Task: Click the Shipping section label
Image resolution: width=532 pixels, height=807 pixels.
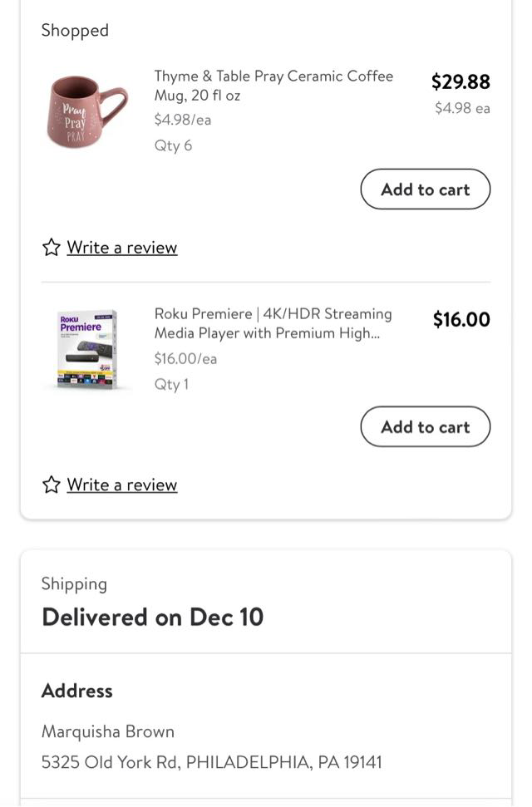Action: coord(74,583)
